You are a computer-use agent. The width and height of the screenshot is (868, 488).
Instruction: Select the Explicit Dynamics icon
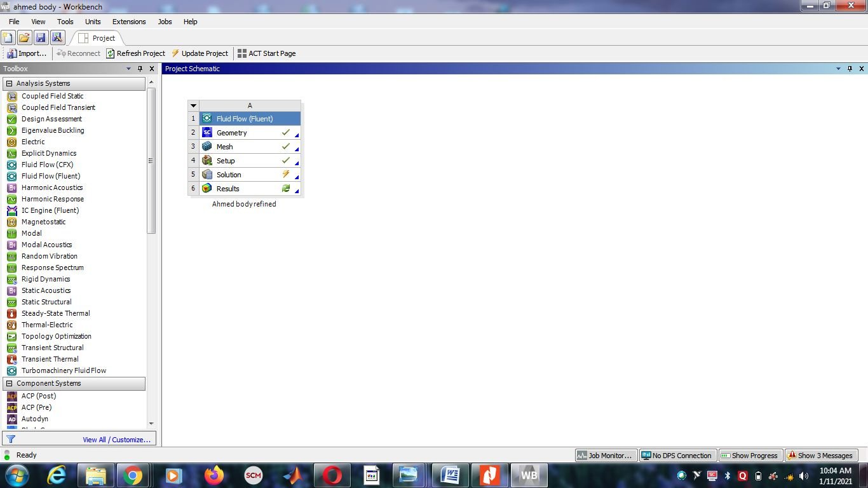tap(11, 153)
